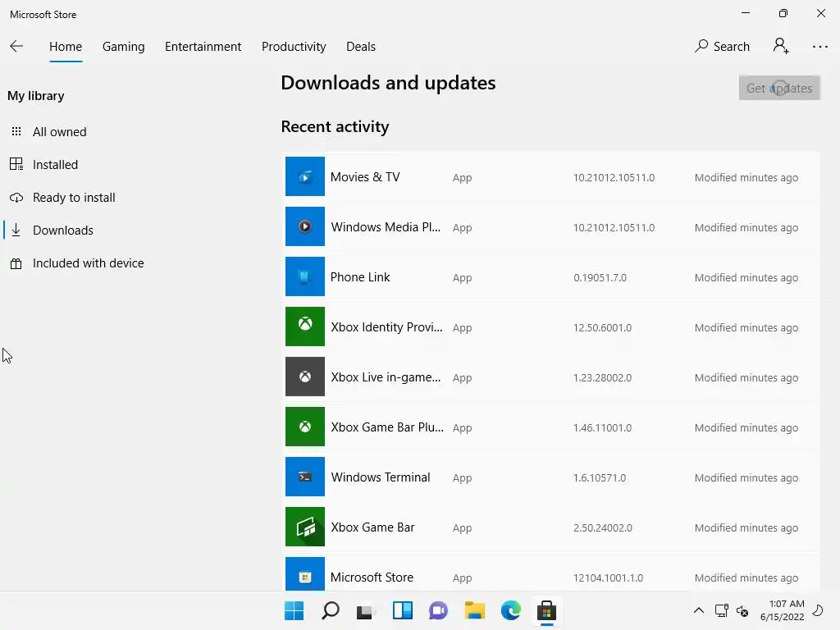Open Task View on the taskbar
Viewport: 840px width, 630px height.
click(x=365, y=610)
